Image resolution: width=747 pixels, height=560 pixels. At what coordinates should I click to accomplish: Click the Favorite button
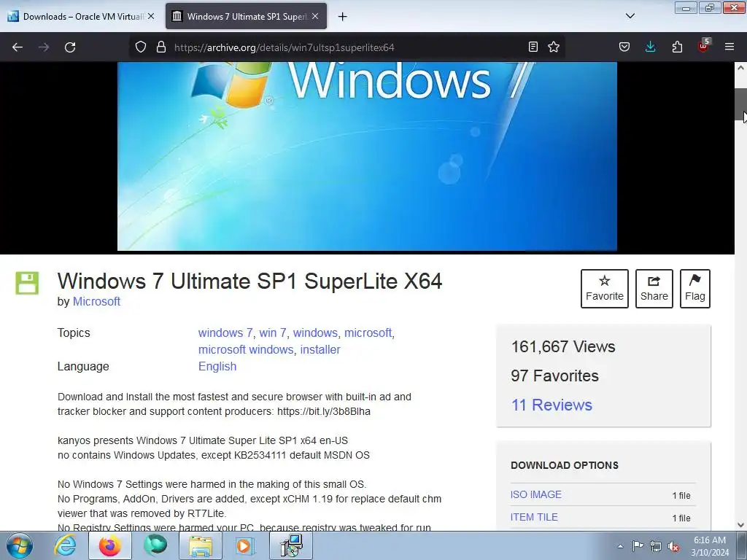(605, 289)
